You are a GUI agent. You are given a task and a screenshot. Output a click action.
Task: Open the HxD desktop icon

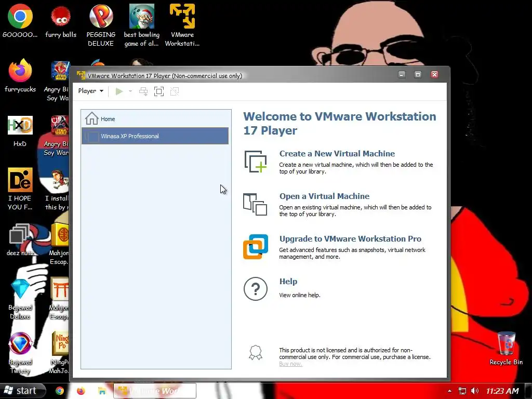click(20, 130)
